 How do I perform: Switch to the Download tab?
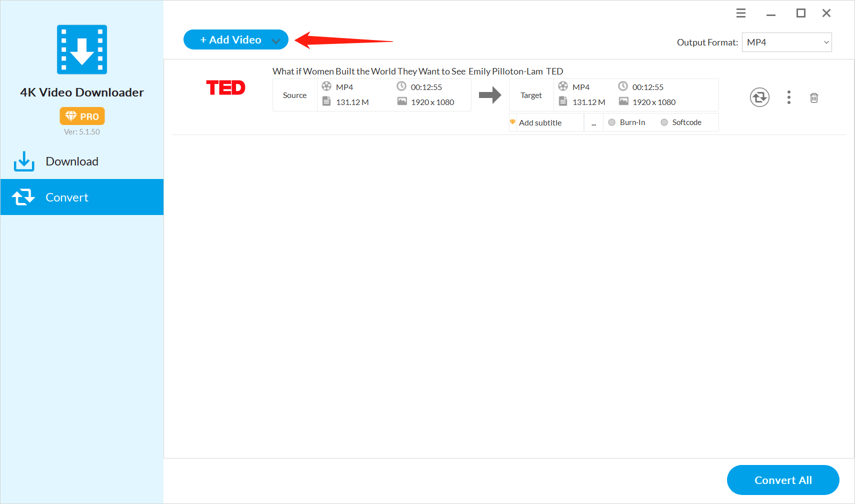coord(72,161)
